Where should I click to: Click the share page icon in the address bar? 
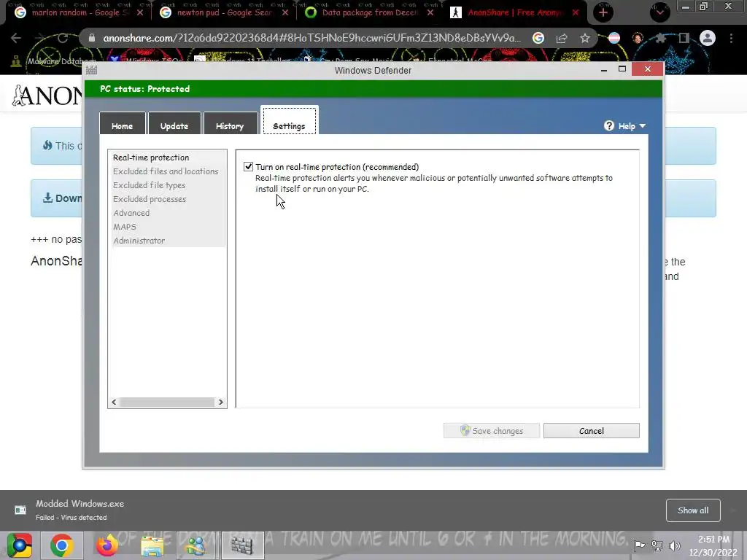click(562, 38)
